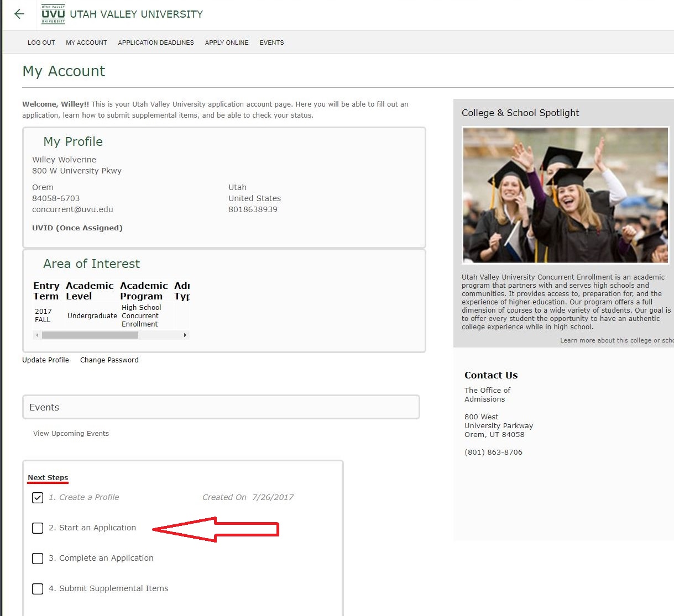Image resolution: width=674 pixels, height=616 pixels.
Task: Click the phone number 8018638939
Action: tap(253, 209)
